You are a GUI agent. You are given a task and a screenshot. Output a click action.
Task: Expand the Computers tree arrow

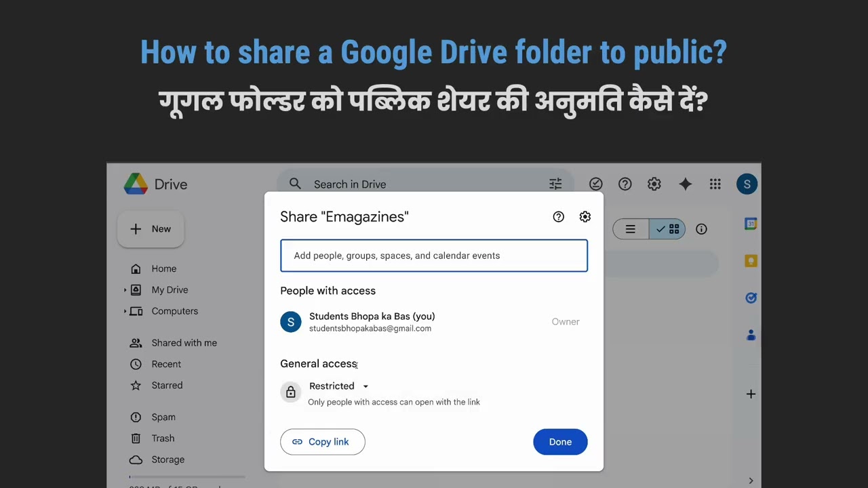pos(125,311)
